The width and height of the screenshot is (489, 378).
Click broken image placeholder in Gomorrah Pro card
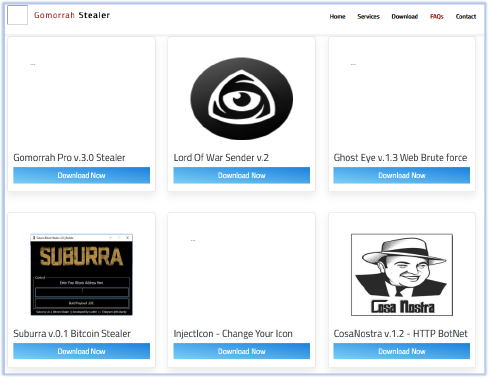coord(33,64)
